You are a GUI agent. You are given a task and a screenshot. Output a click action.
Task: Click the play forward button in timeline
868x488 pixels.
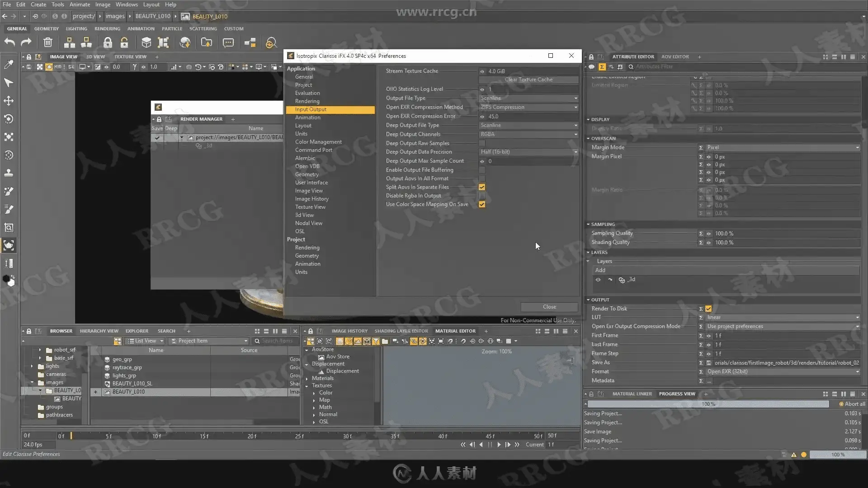click(x=499, y=445)
